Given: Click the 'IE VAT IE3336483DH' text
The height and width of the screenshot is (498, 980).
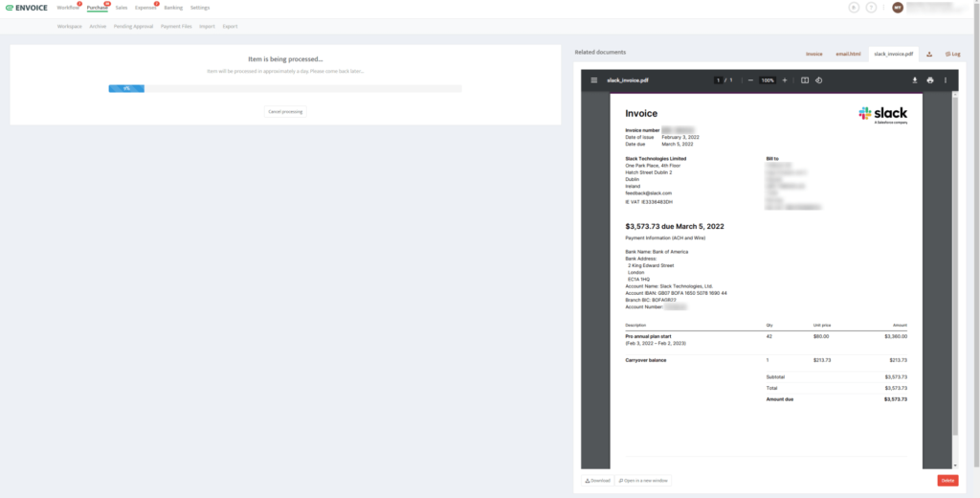Looking at the screenshot, I should (x=649, y=202).
